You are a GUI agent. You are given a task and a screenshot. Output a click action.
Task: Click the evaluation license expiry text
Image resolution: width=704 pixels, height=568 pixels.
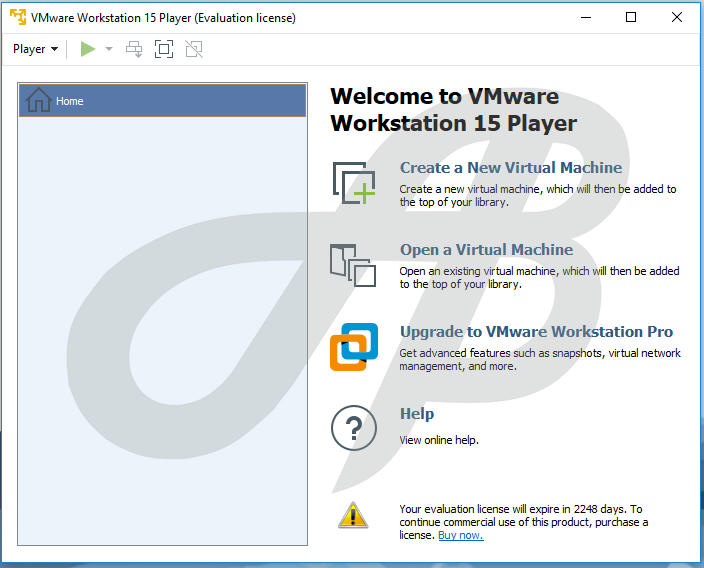click(524, 522)
